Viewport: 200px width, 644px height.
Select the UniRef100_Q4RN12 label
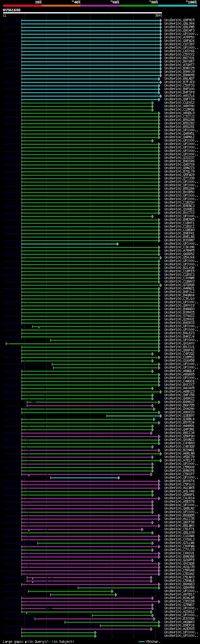click(179, 137)
